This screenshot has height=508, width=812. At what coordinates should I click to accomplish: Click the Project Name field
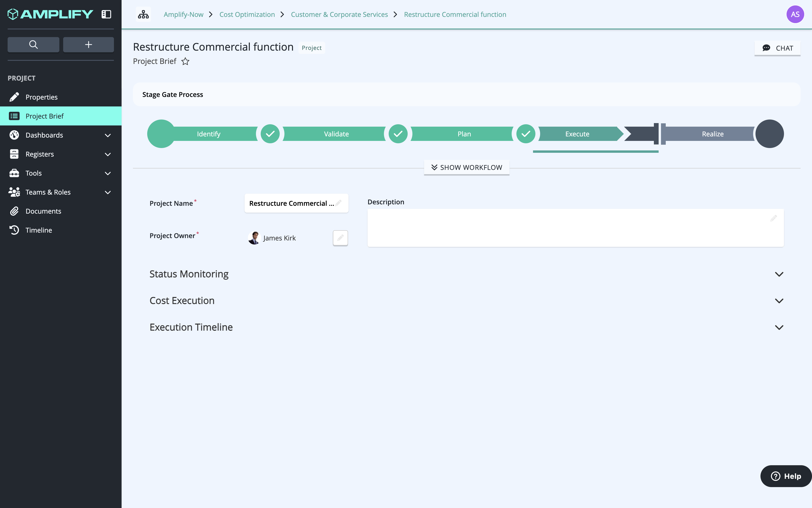click(x=296, y=203)
